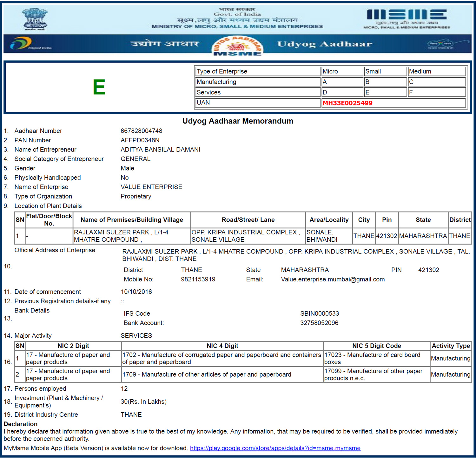Click the Udyog Aadhaar Memorandum heading
Image resolution: width=476 pixels, height=458 pixels.
pos(238,121)
